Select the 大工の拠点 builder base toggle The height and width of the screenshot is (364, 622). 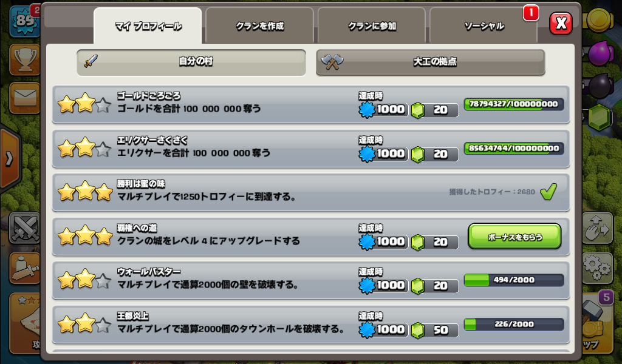coord(431,62)
